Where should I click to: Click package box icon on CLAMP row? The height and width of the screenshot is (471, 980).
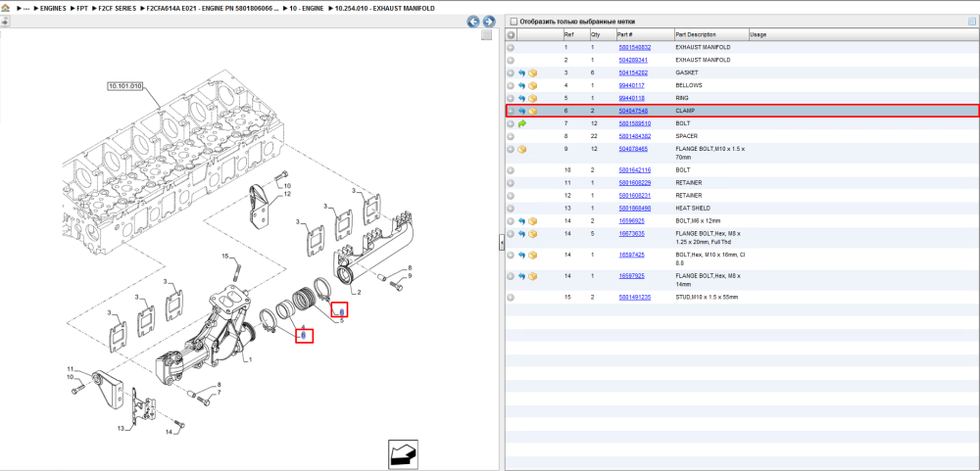(x=532, y=111)
